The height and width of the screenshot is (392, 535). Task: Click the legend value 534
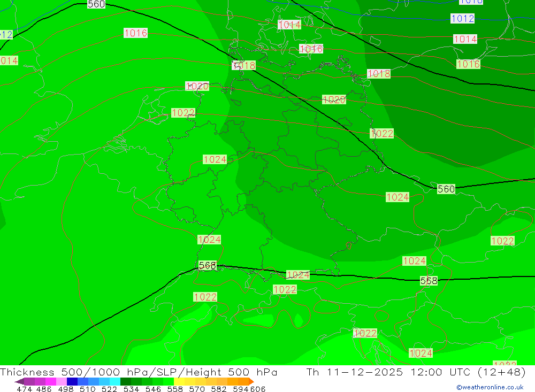(131, 389)
